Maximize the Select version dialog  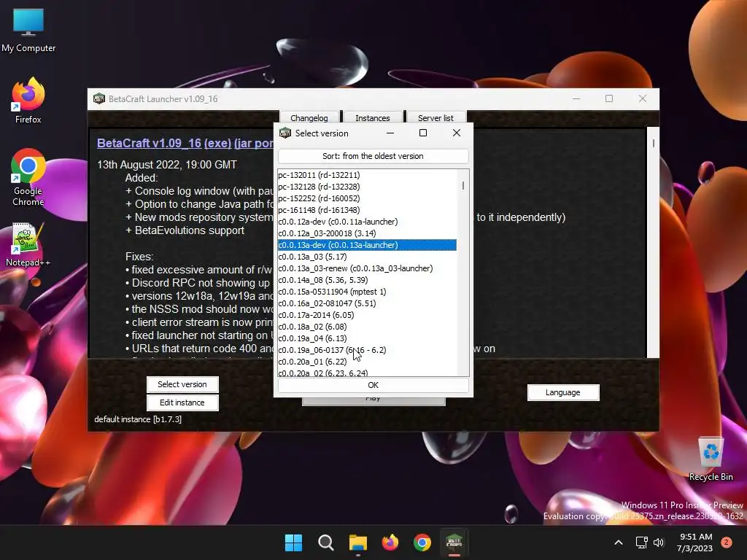(423, 133)
